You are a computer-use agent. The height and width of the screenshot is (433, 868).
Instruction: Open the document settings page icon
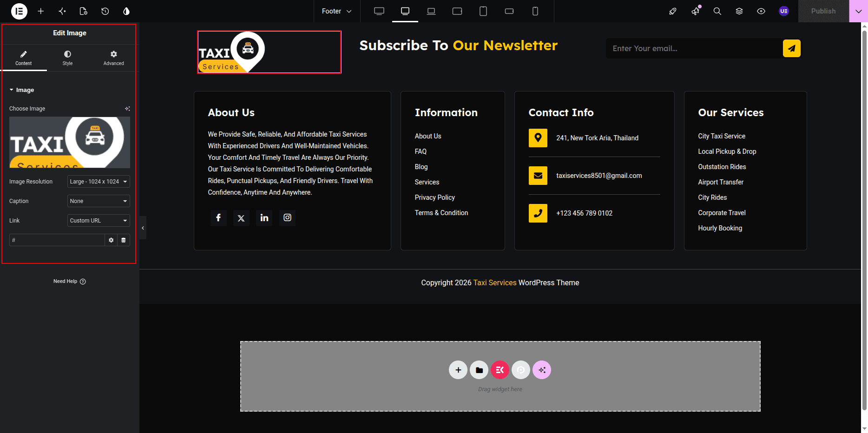(x=84, y=11)
